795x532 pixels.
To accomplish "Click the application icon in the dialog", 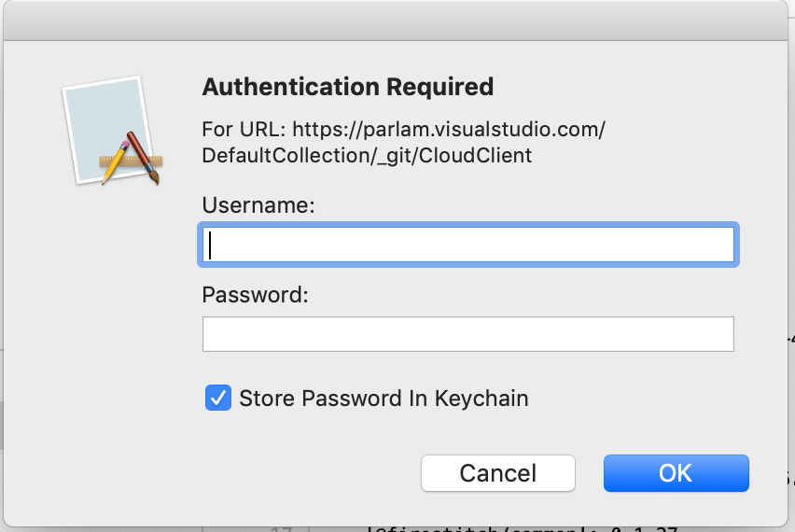I will pyautogui.click(x=112, y=131).
